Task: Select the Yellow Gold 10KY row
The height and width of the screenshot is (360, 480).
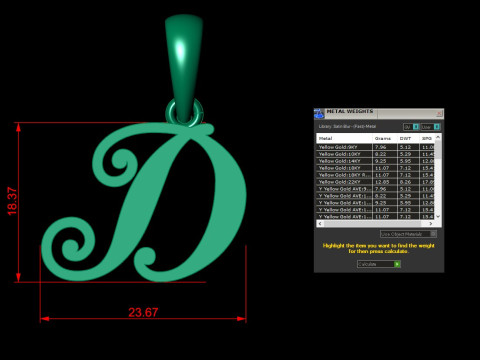Action: coord(376,154)
